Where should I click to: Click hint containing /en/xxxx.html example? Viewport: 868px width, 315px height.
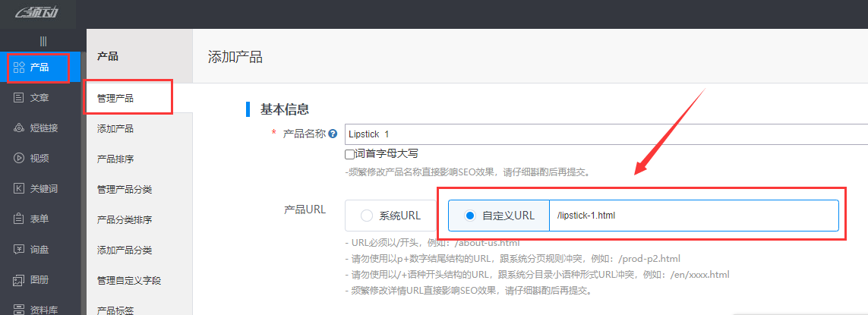[537, 275]
